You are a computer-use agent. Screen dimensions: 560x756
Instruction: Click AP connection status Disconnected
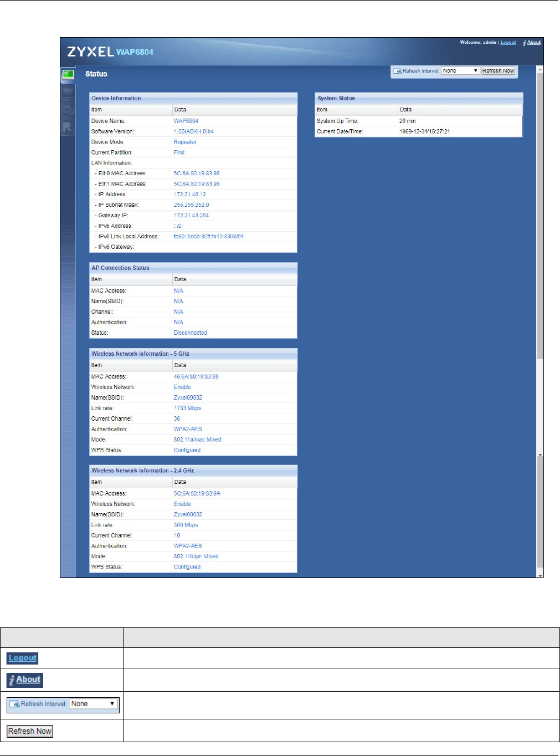click(x=191, y=333)
